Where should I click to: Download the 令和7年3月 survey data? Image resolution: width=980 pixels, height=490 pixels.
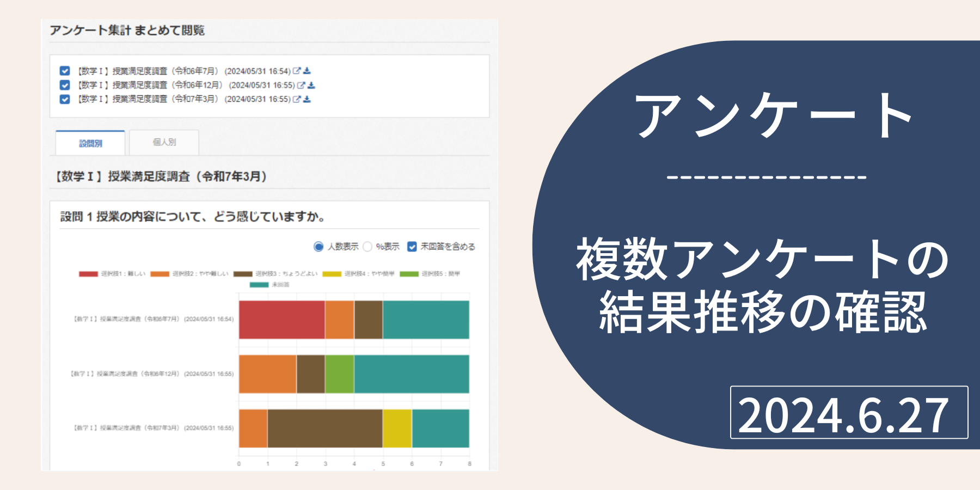[x=307, y=99]
